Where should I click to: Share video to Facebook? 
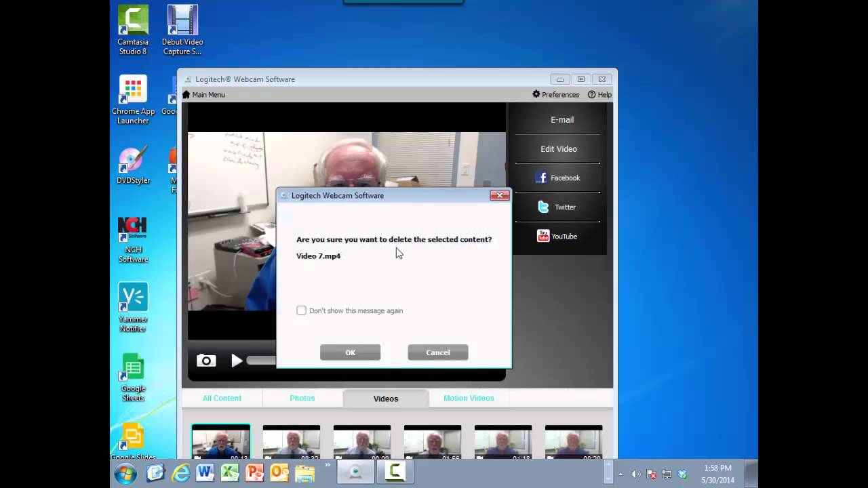pyautogui.click(x=558, y=178)
